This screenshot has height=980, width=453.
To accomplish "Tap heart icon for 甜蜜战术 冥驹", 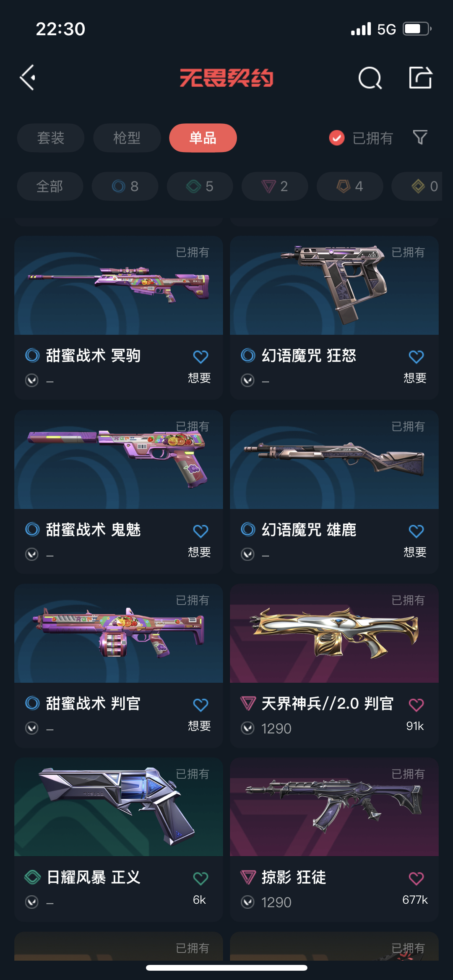I will point(200,357).
